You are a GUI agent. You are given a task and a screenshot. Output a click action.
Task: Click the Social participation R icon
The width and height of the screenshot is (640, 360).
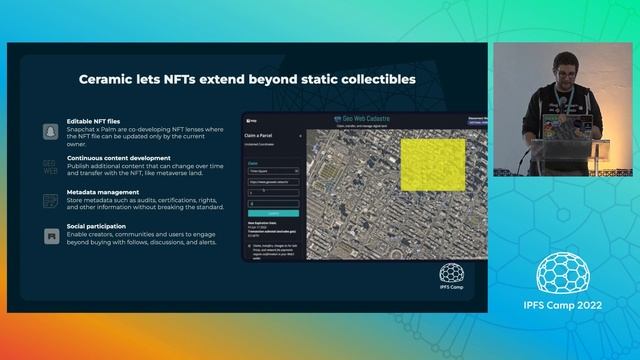pyautogui.click(x=51, y=236)
